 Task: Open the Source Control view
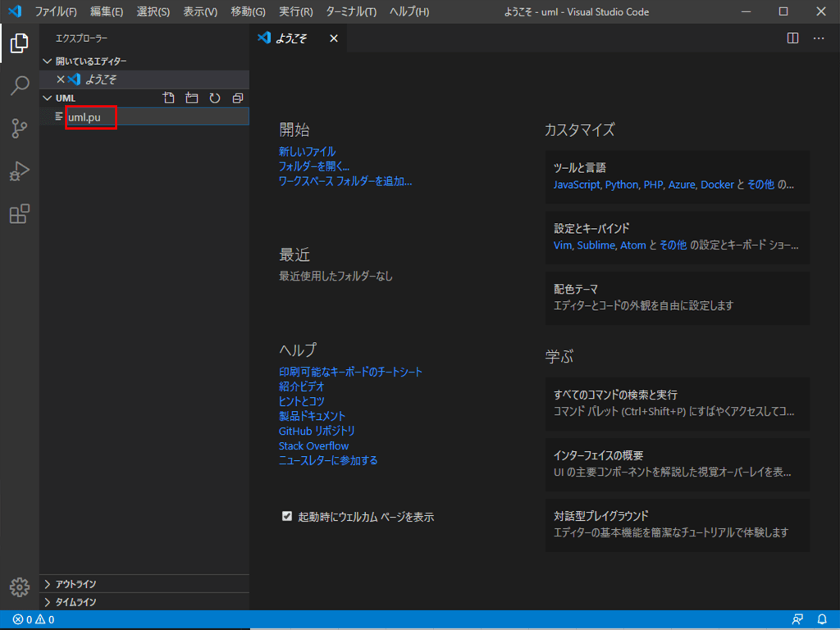pyautogui.click(x=20, y=128)
